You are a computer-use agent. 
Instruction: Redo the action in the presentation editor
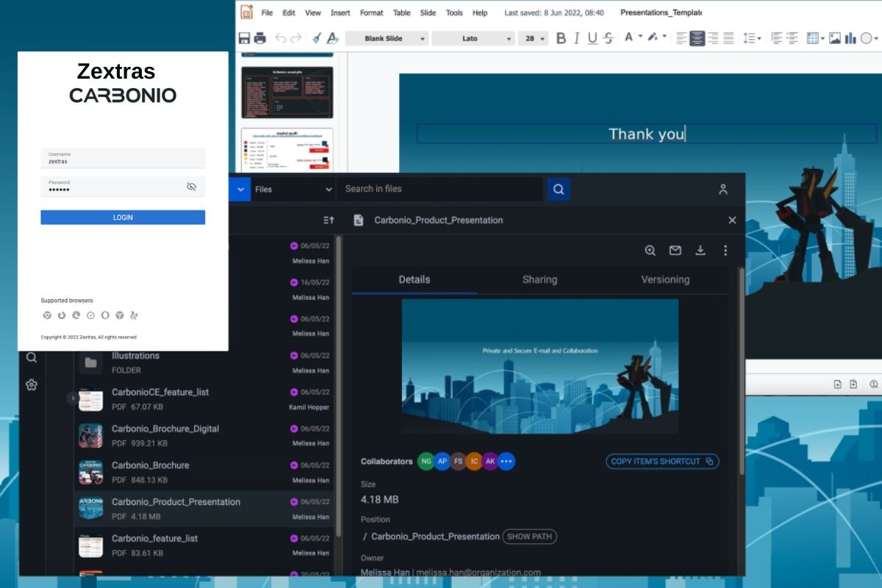pos(296,38)
